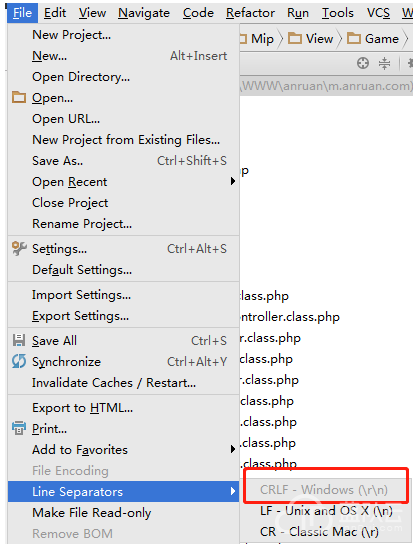The image size is (413, 544).
Task: Click the Game folder breadcrumb icon
Action: pyautogui.click(x=354, y=38)
